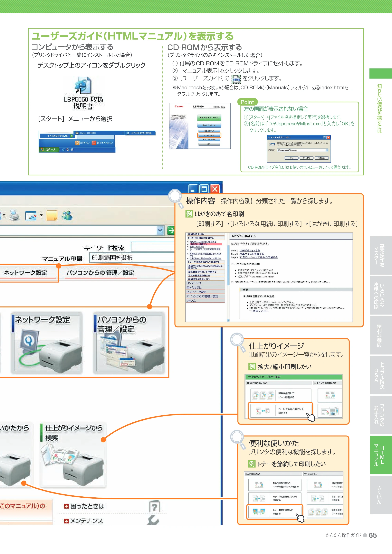Click the 終了オプション power icon in Start menu

[x=94, y=143]
